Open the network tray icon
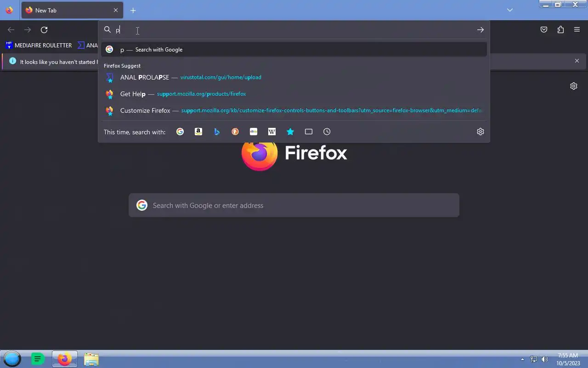588x368 pixels. [x=534, y=359]
